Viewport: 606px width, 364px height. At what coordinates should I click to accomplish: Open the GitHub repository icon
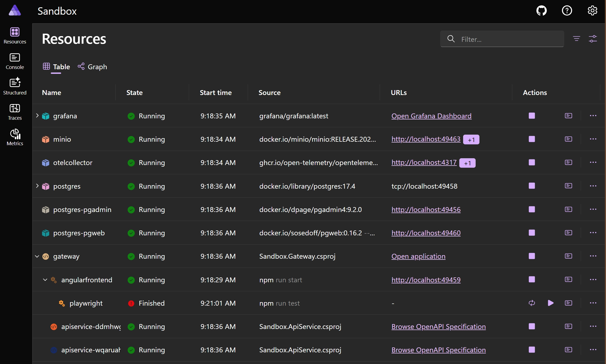pyautogui.click(x=541, y=11)
